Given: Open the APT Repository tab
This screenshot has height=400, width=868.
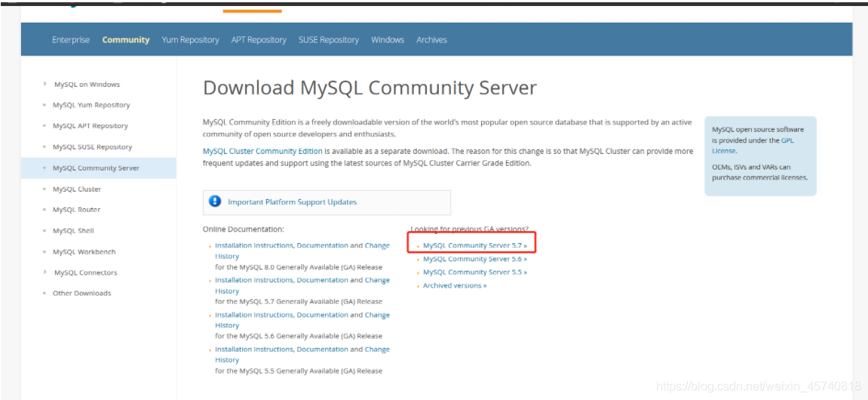Looking at the screenshot, I should [259, 40].
